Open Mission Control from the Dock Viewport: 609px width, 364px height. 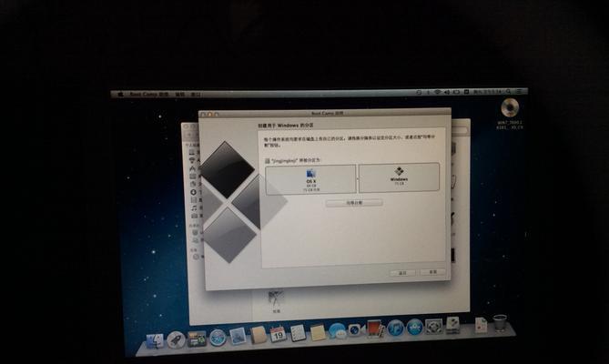pyautogui.click(x=197, y=339)
